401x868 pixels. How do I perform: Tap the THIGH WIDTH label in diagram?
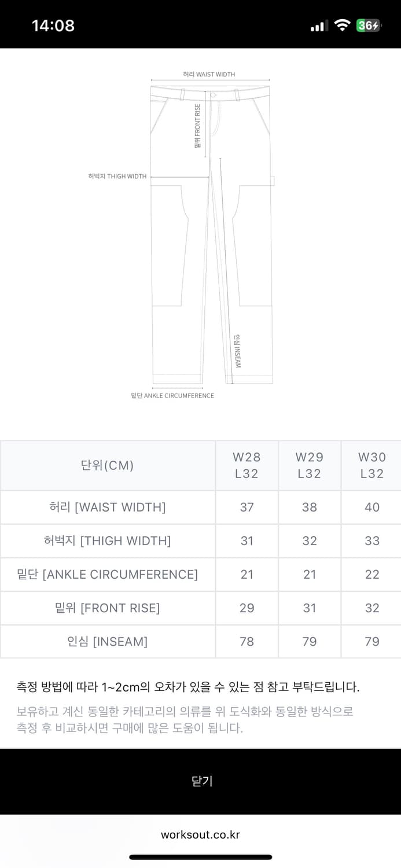click(117, 176)
